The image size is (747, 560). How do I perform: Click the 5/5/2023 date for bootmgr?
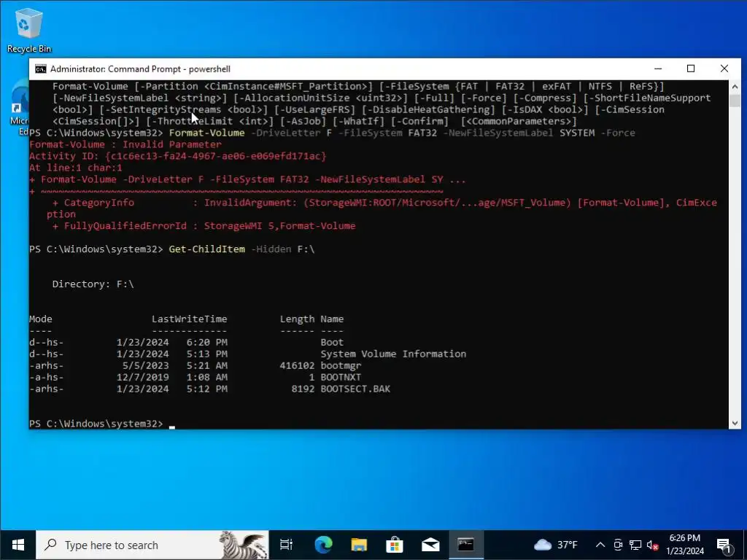point(146,365)
